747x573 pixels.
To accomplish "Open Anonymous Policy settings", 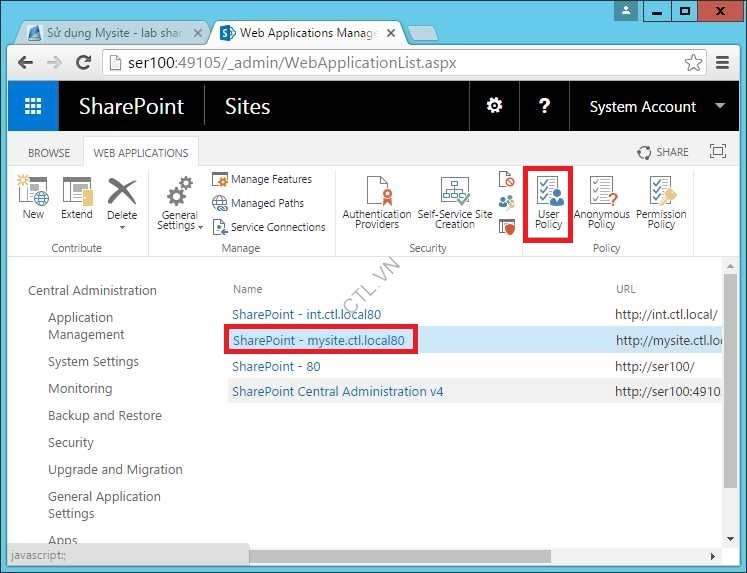I will click(601, 203).
